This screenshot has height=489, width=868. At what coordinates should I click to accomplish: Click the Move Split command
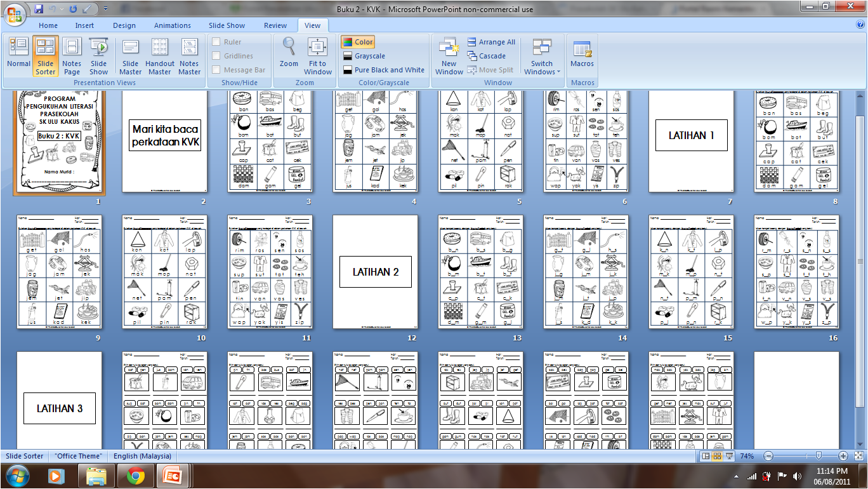click(490, 70)
